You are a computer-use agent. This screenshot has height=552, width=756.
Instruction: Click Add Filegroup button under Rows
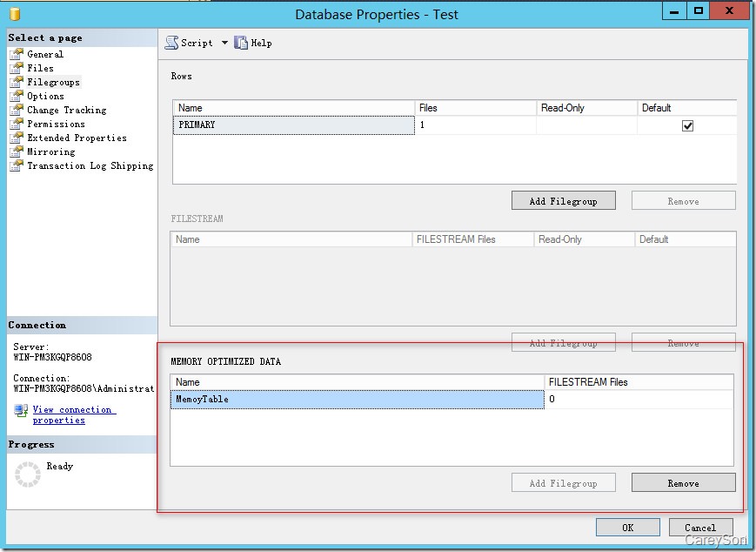click(x=563, y=201)
